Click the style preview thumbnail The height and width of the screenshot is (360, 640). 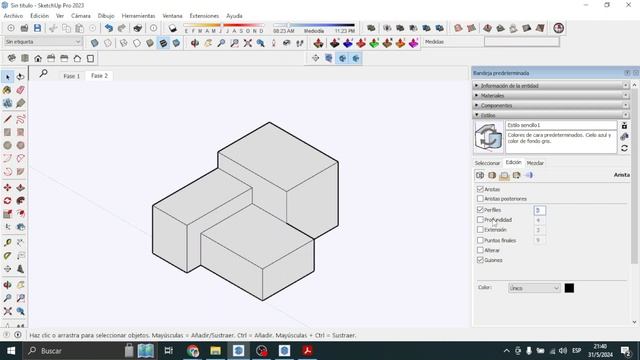point(488,137)
